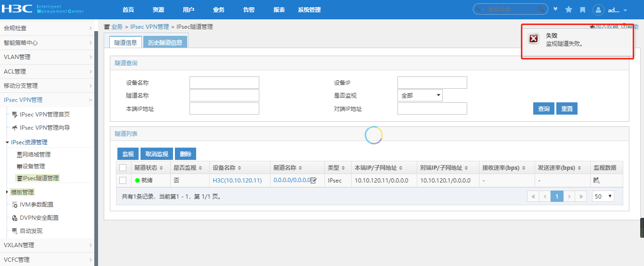Click the red failure icon in notification

point(534,39)
